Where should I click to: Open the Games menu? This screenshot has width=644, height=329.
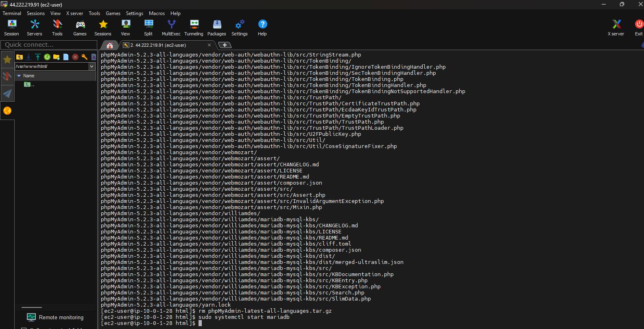[113, 13]
